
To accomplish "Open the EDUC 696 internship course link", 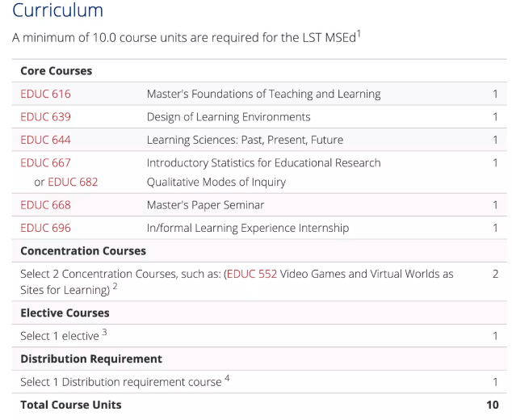I will 45,228.
